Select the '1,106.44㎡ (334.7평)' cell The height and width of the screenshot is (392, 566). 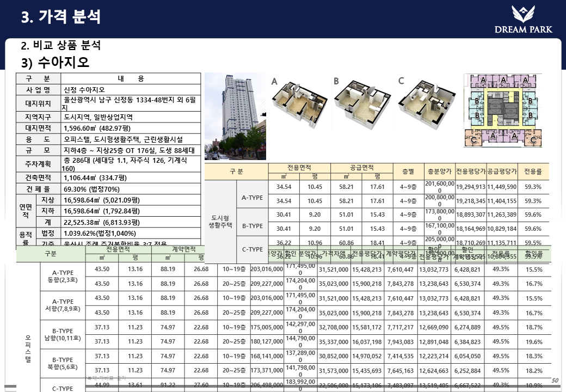(131, 177)
